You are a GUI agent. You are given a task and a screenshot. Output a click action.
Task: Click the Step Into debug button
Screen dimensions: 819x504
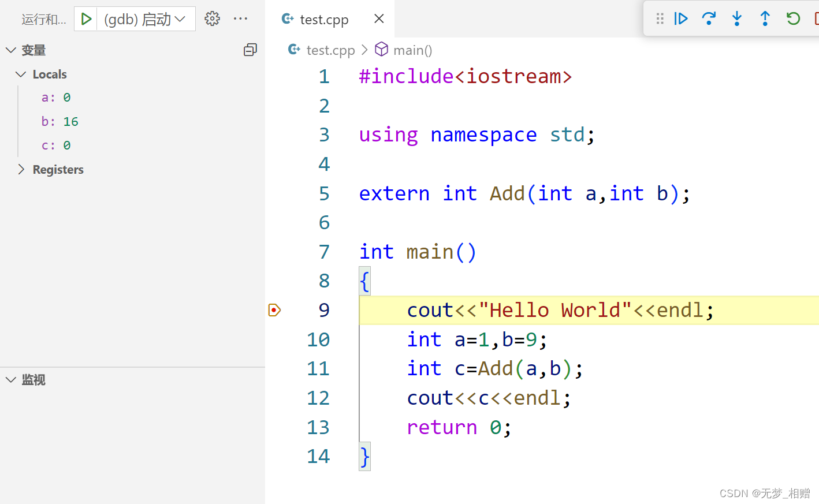point(737,18)
